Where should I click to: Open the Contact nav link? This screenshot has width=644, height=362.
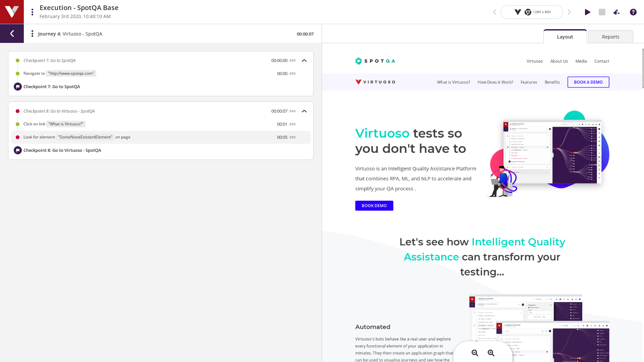(601, 61)
